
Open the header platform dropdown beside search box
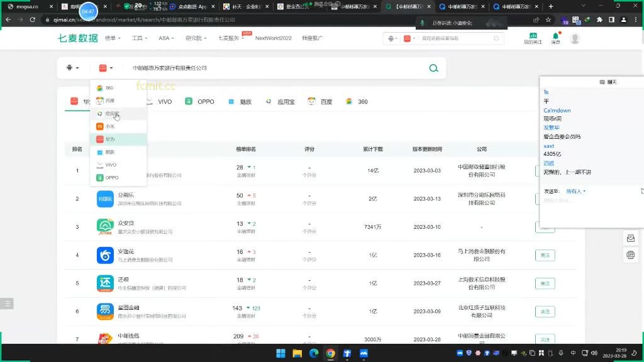[x=392, y=38]
